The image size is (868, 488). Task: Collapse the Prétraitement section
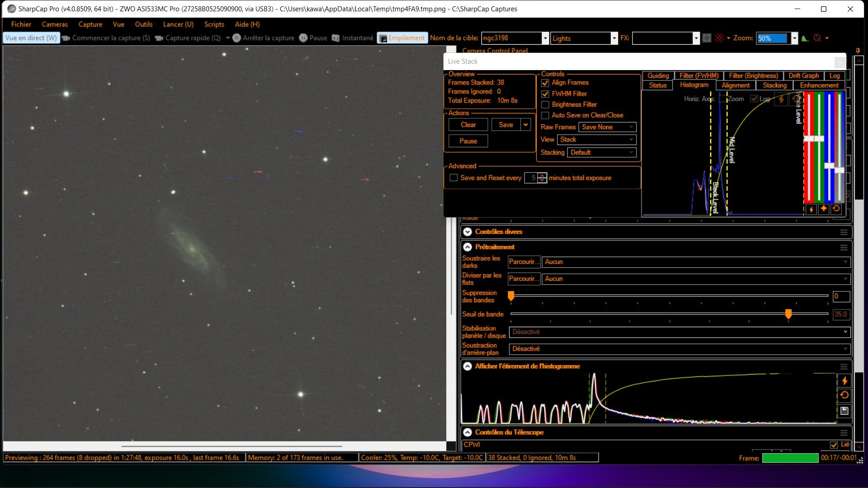pos(467,247)
